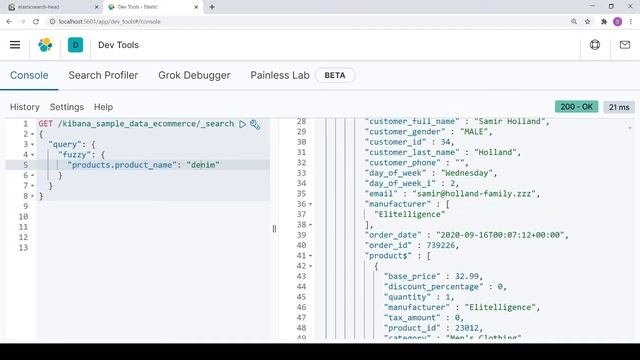Click the "products.product_name" key
Screen dimensions: 640x360
click(122, 165)
